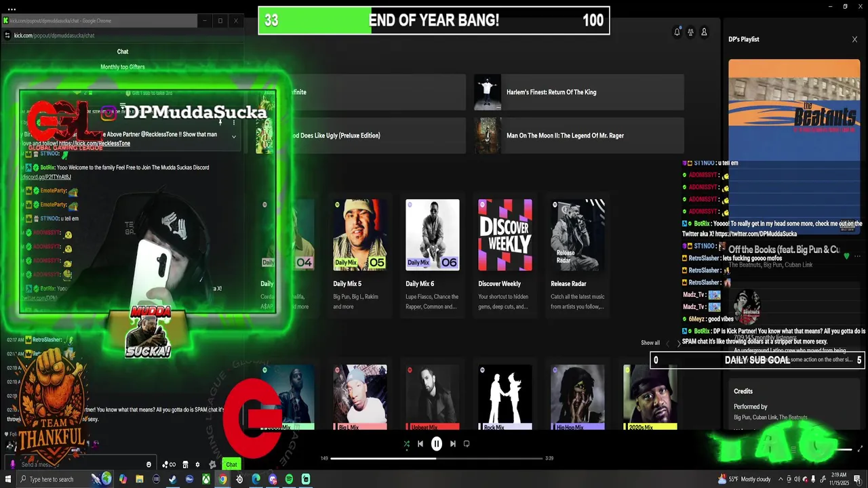Open Spotify from the taskbar
This screenshot has height=488, width=868.
coord(289,479)
